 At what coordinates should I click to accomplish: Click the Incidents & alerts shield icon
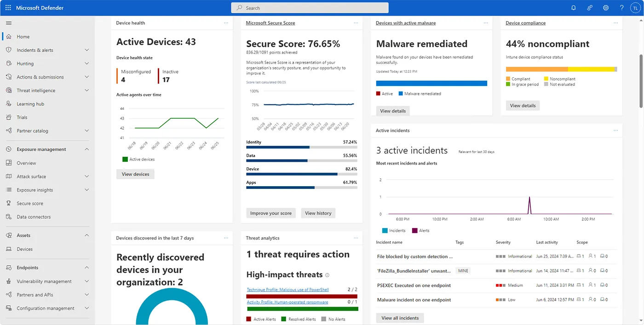coord(9,50)
